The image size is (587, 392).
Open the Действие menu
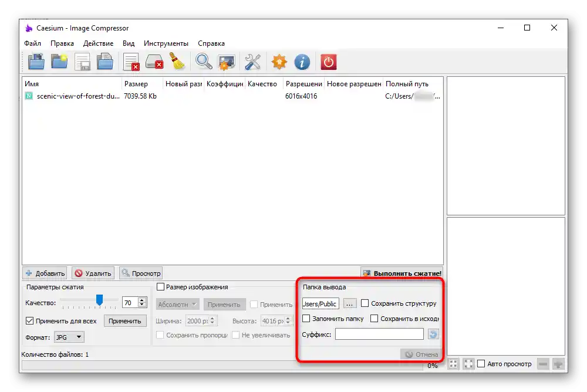98,43
